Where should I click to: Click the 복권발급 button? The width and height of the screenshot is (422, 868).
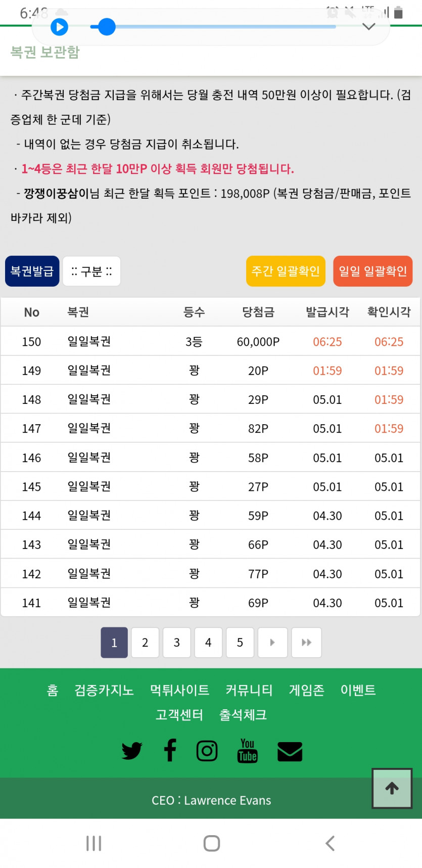point(32,271)
